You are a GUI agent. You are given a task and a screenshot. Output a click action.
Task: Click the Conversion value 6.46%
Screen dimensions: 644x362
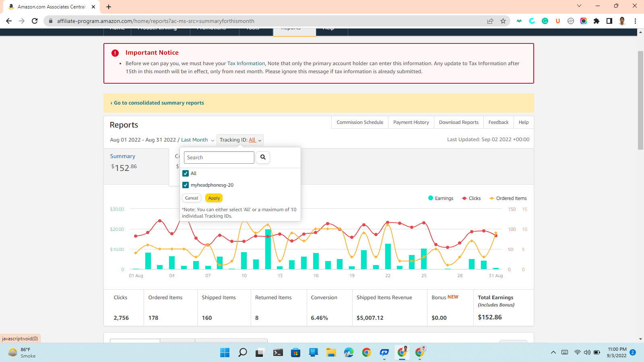320,318
